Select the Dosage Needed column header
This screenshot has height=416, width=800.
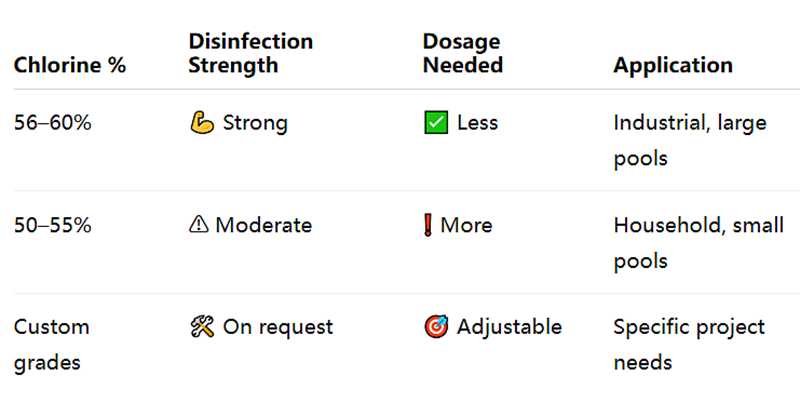tap(463, 53)
